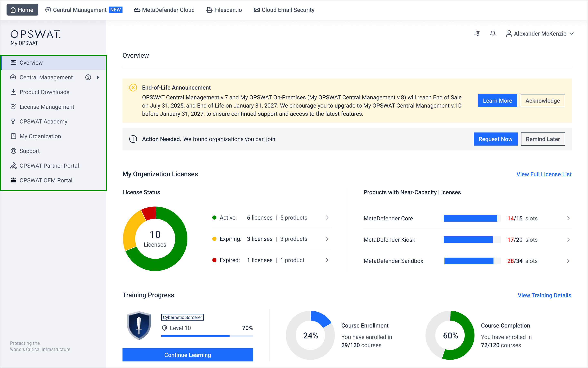Click the OPSWAT Partner Portal people icon
588x368 pixels.
[13, 166]
